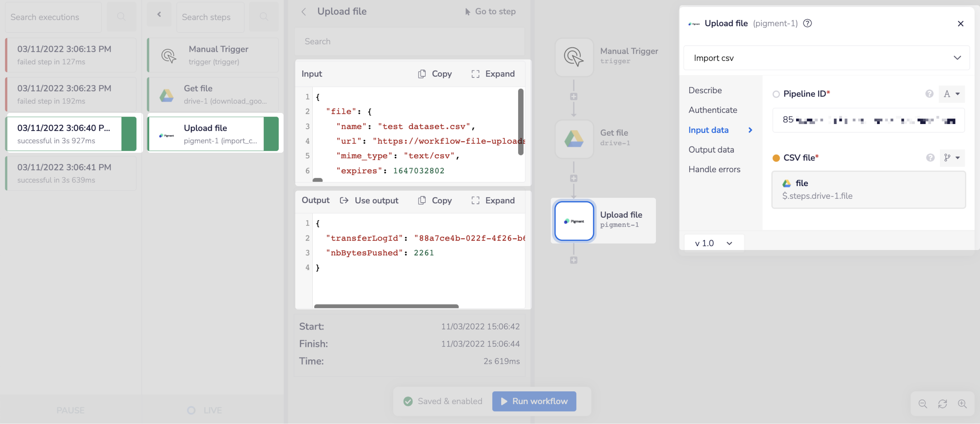Click the Google Drive Get file node
This screenshot has height=424, width=980.
(x=574, y=139)
